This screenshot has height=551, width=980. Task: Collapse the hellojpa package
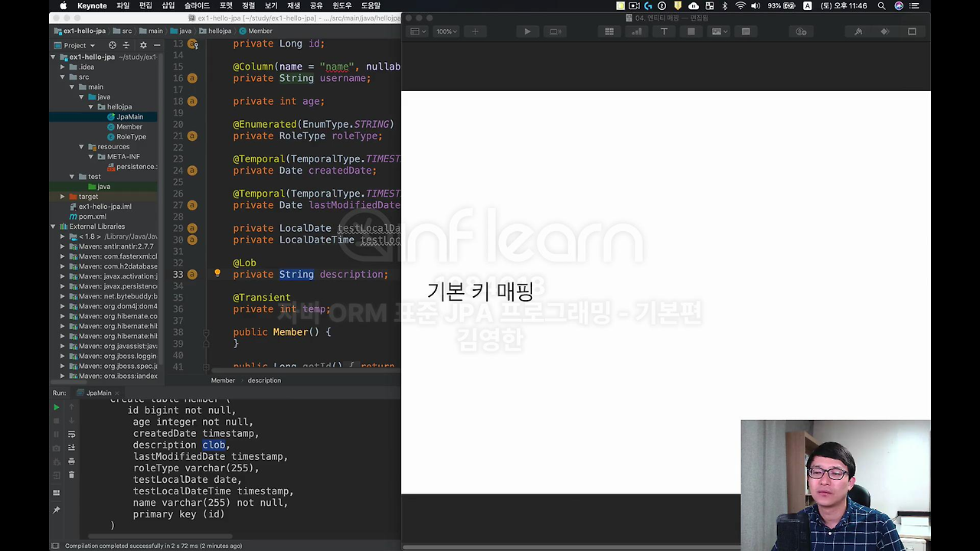pyautogui.click(x=90, y=106)
